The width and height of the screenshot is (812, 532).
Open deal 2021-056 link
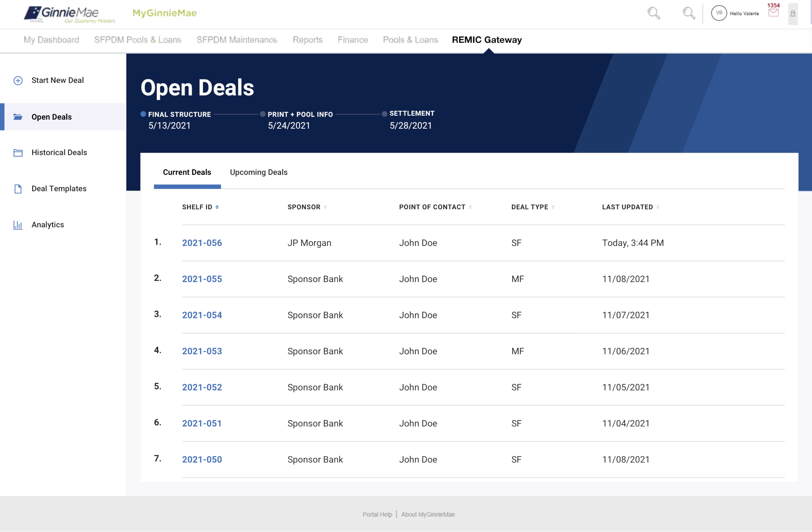click(x=202, y=243)
